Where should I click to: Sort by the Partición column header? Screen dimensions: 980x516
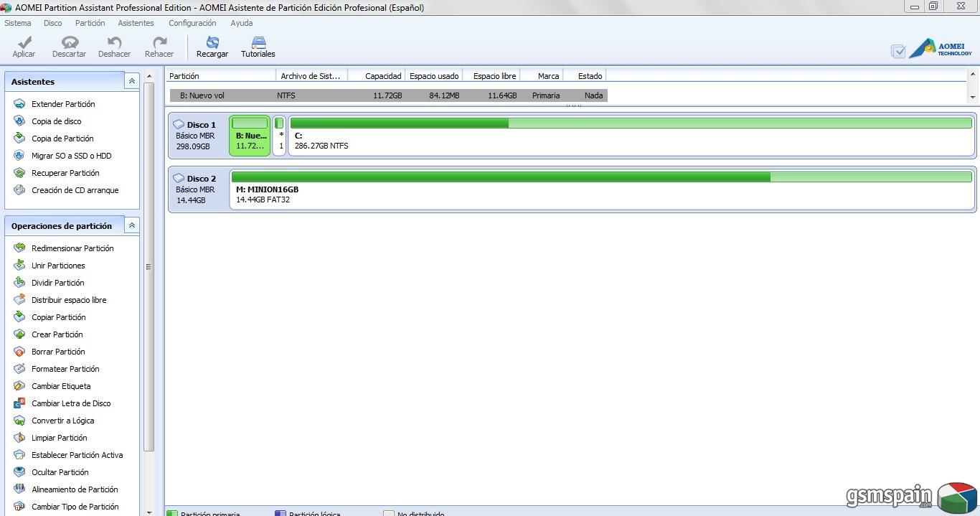click(221, 75)
